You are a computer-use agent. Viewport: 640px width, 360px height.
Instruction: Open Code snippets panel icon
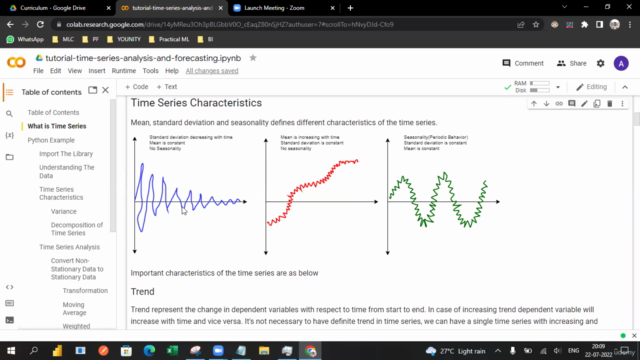coord(9,287)
